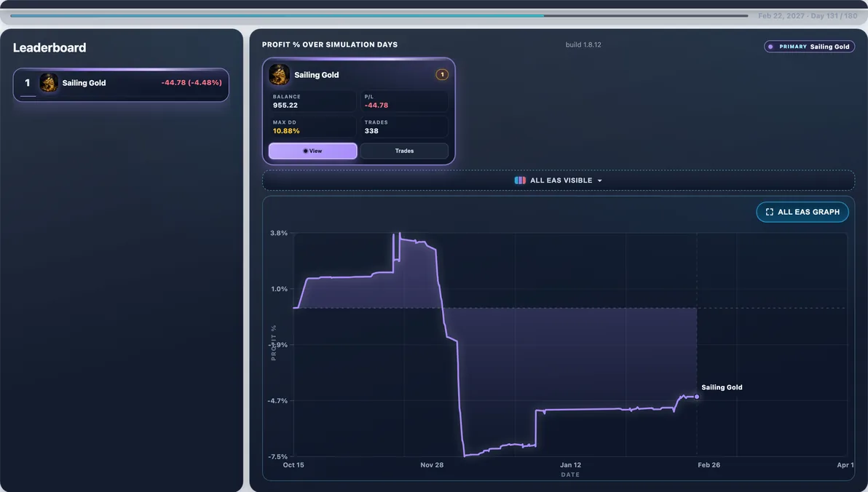The width and height of the screenshot is (868, 492).
Task: Click the 1.0% y-axis label
Action: coord(279,289)
